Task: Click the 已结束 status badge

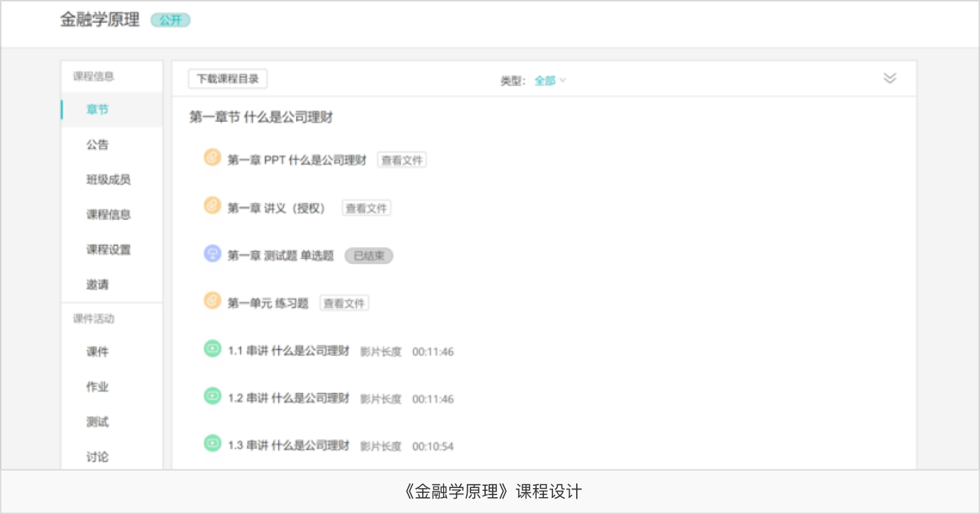Action: pos(368,256)
